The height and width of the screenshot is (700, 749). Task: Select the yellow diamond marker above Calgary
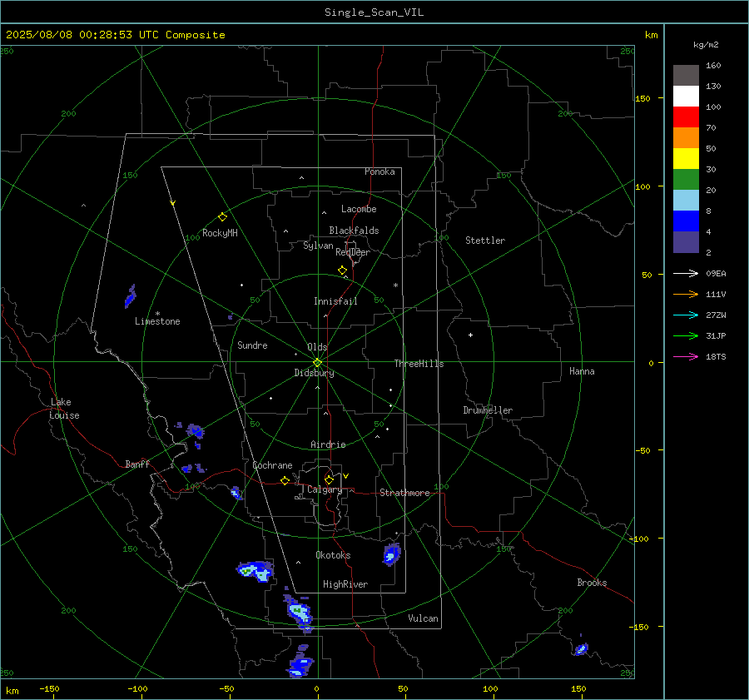[329, 479]
